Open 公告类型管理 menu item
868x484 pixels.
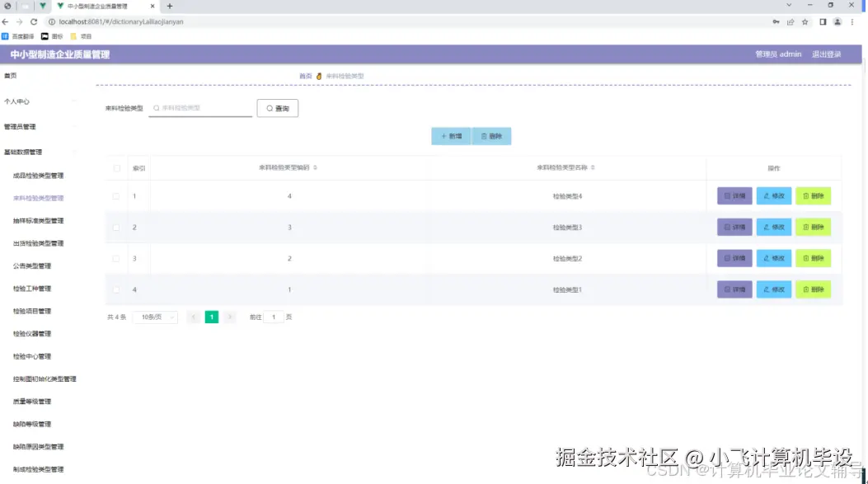click(x=32, y=266)
